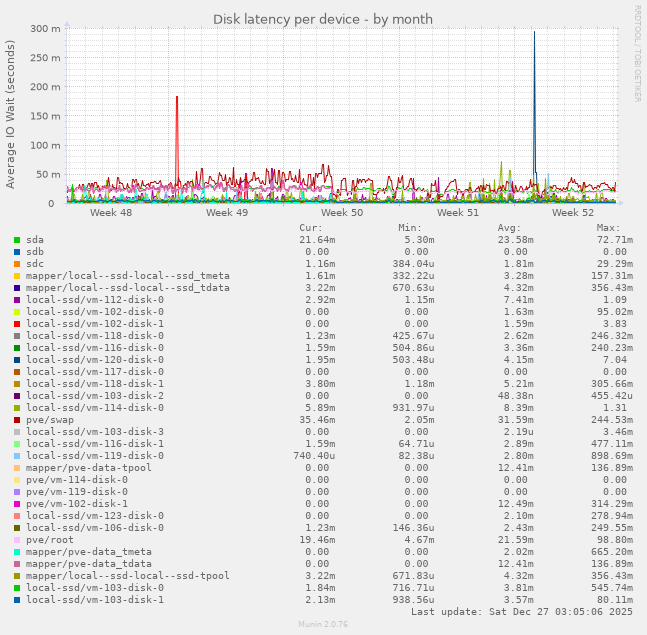The image size is (647, 635).
Task: Click the green sda legend swatch
Action: [17, 240]
